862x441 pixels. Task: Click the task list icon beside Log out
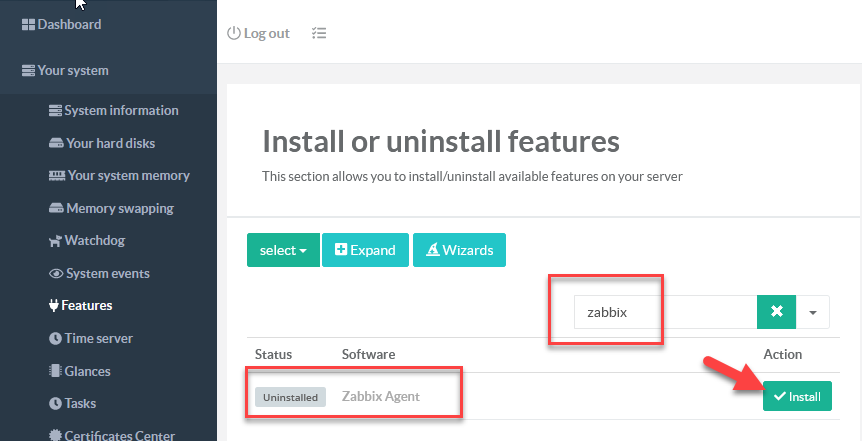319,33
